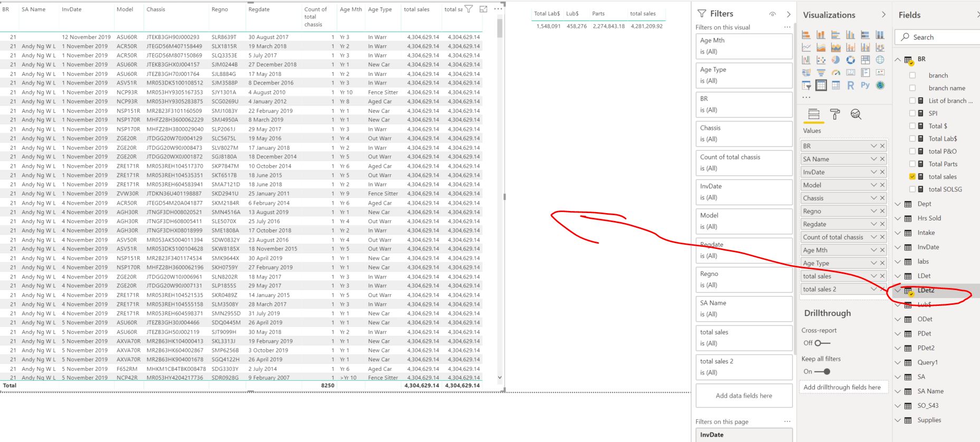Select the pie chart visualization

pos(835,60)
